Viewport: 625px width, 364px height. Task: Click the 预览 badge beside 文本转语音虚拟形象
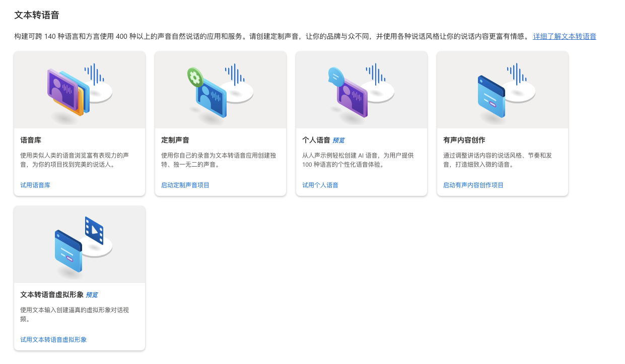tap(92, 295)
